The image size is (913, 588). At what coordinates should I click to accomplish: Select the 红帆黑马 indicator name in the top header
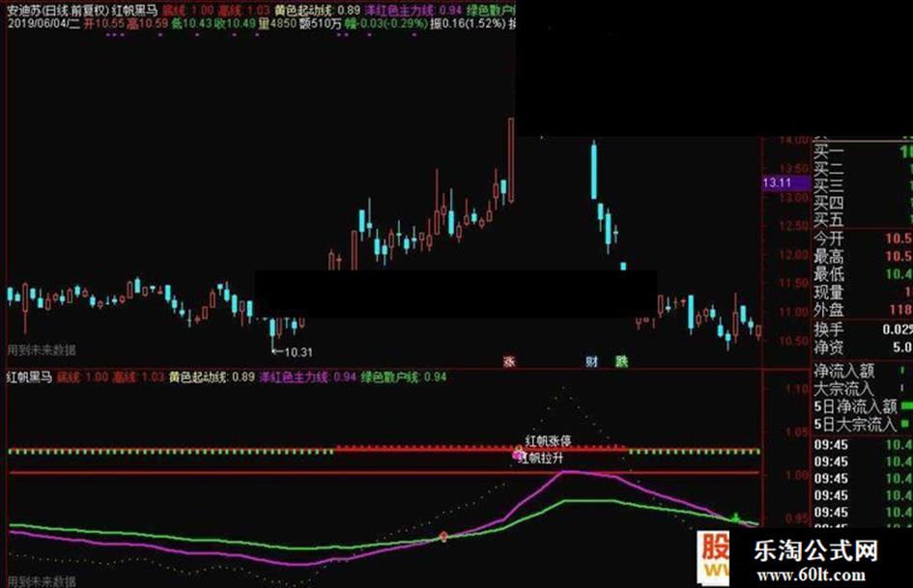point(135,11)
